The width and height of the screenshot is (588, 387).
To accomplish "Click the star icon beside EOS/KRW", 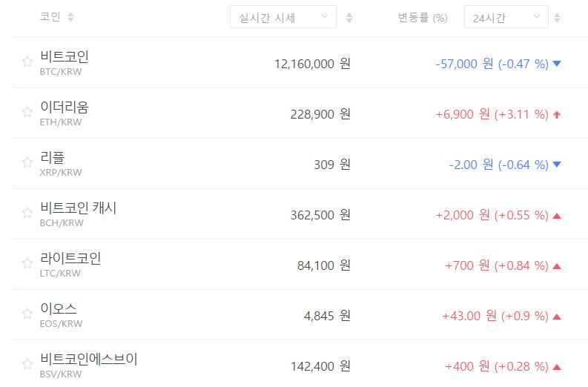I will [x=27, y=314].
